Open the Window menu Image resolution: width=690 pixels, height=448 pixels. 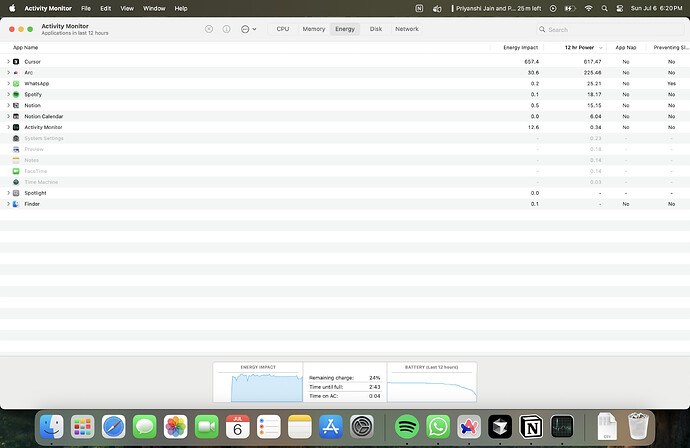coord(154,8)
